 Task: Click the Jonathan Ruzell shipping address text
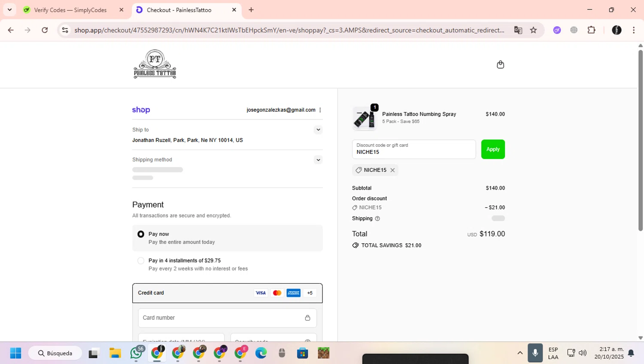pyautogui.click(x=188, y=141)
